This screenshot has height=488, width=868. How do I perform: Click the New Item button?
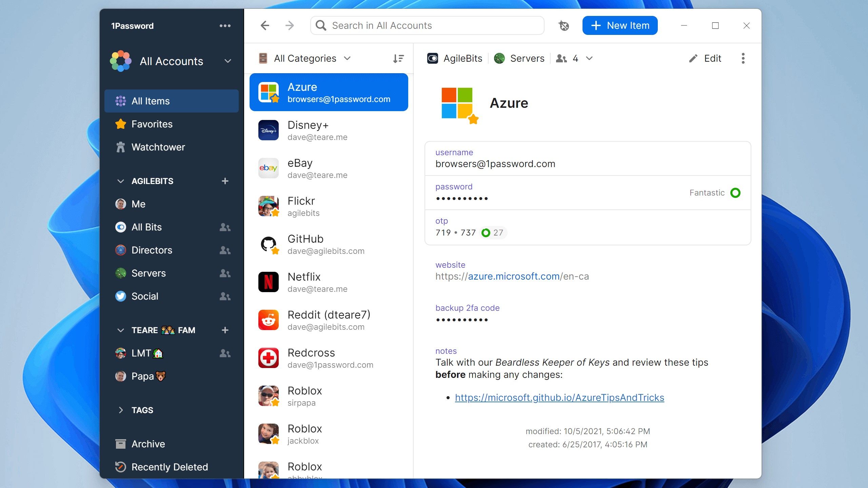[x=620, y=25]
